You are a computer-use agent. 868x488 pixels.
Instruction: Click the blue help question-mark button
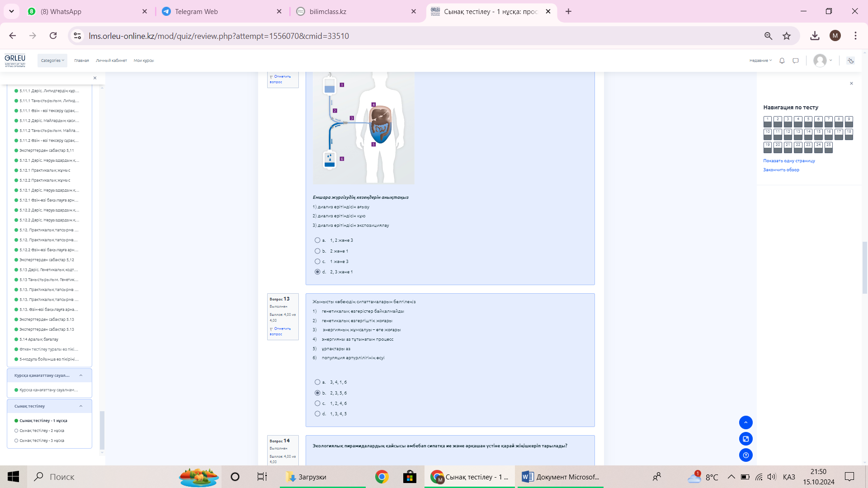point(745,455)
